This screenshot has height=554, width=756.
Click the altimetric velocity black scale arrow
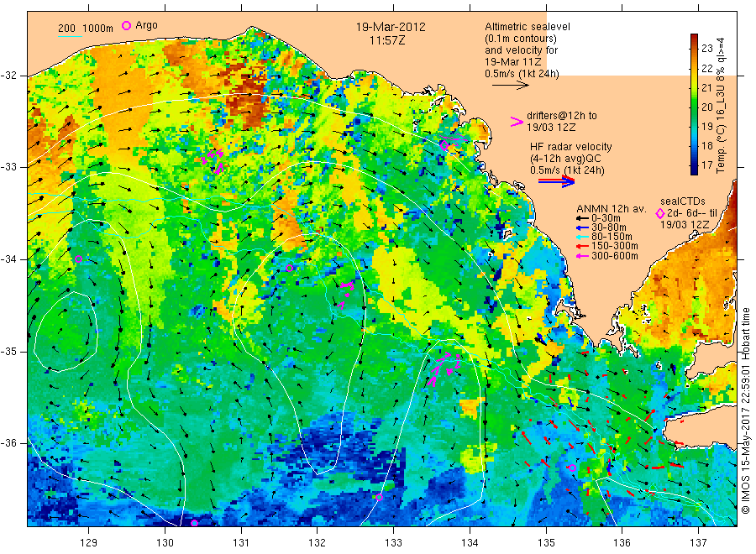[511, 86]
